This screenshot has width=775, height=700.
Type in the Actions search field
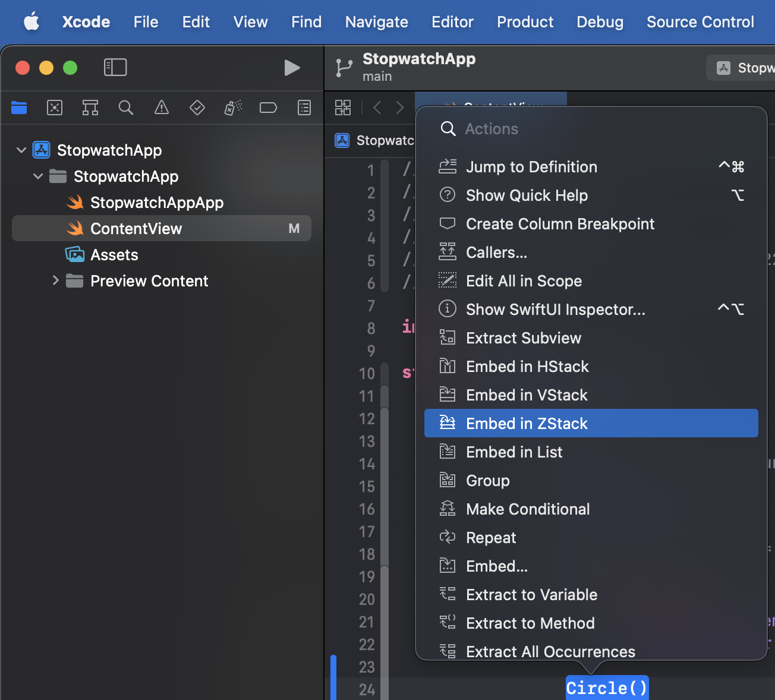594,129
